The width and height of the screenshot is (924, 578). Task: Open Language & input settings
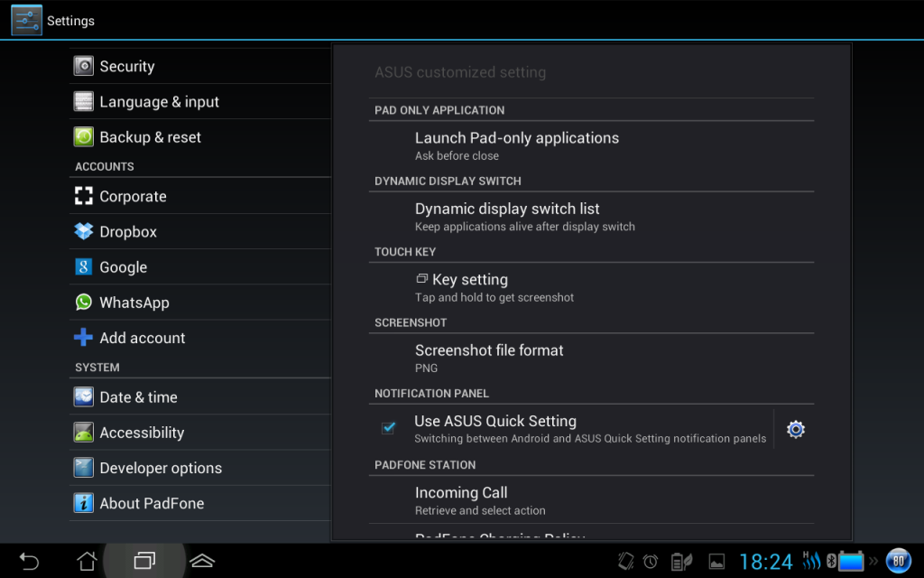point(199,101)
